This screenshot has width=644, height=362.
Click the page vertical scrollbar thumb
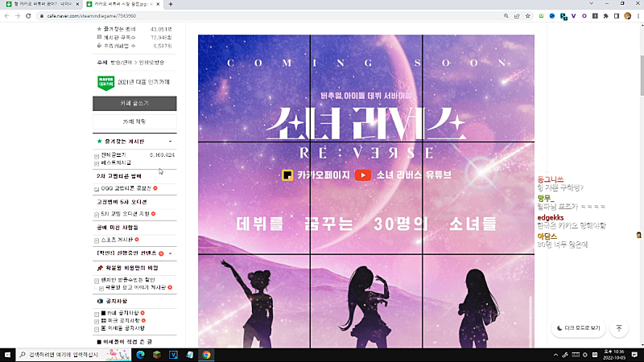pos(642,76)
